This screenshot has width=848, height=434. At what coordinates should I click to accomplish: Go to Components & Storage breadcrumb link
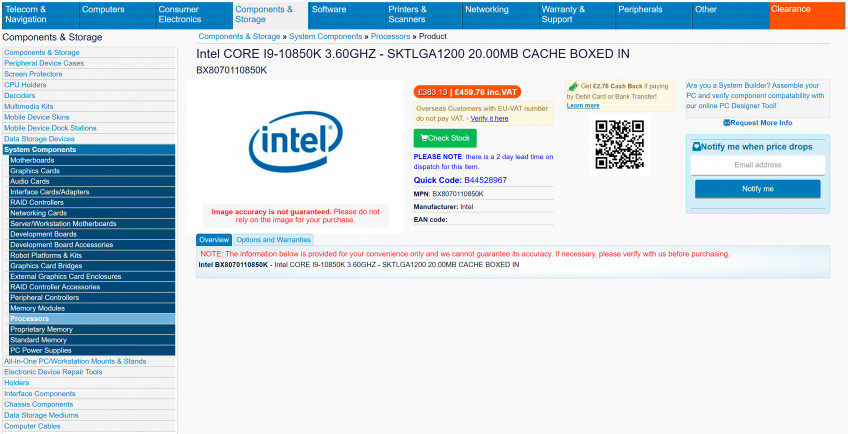point(240,36)
